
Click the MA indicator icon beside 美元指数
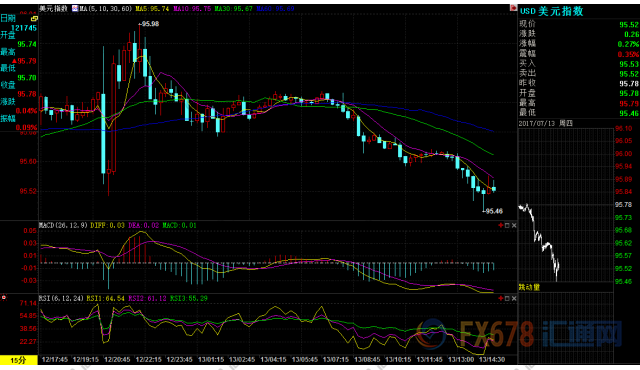[75, 8]
